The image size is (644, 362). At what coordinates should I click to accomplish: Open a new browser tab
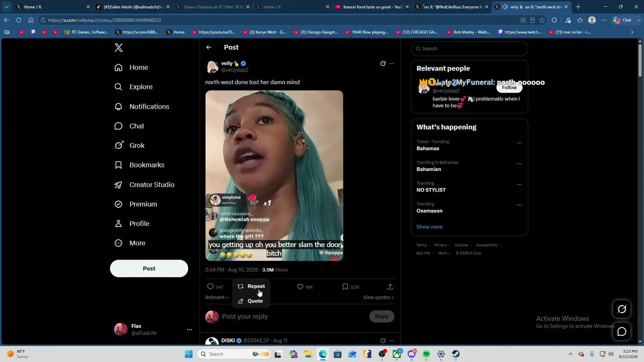point(578,7)
